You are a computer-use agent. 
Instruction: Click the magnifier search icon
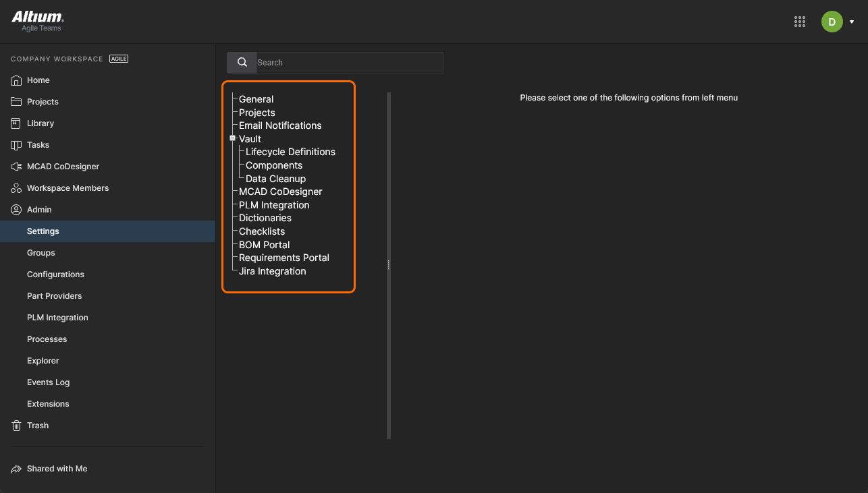pyautogui.click(x=242, y=63)
